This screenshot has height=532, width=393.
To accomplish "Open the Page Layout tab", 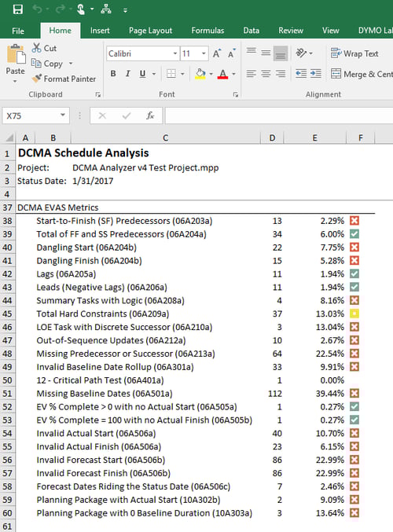I will 150,31.
